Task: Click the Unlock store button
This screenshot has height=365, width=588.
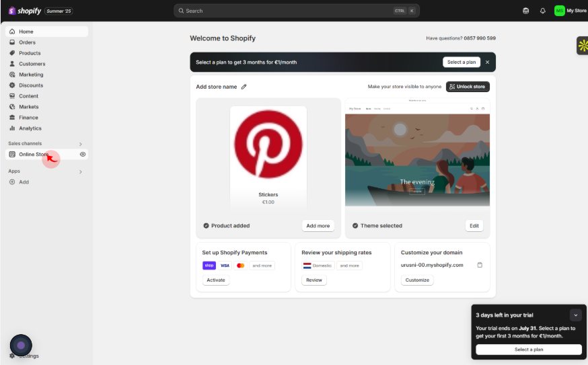Action: click(x=468, y=87)
